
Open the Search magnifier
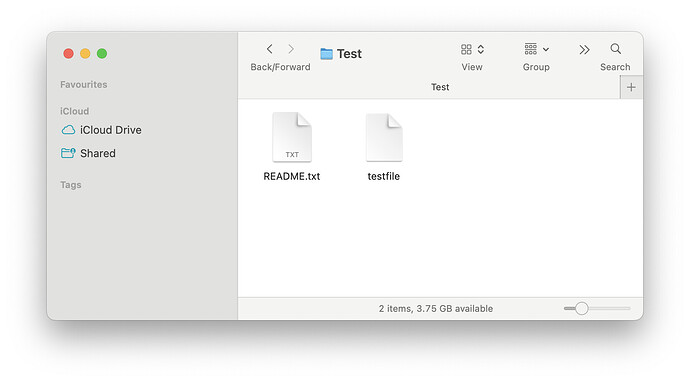pos(616,49)
